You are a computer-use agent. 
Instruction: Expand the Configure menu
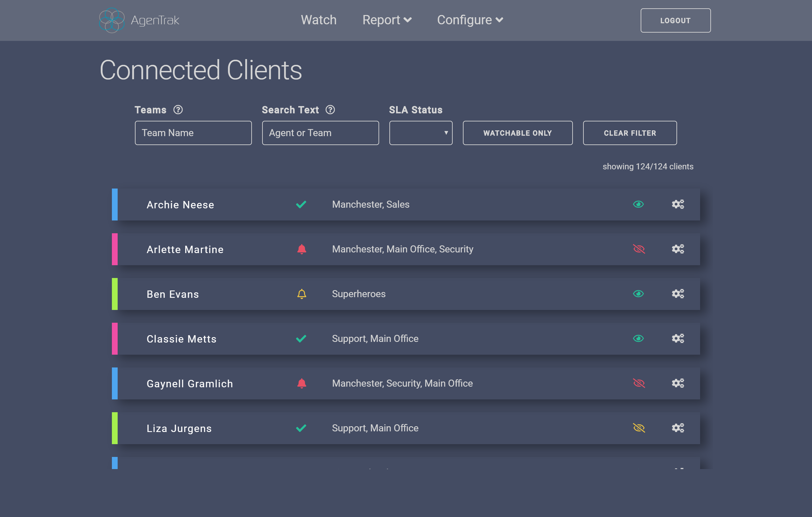470,20
